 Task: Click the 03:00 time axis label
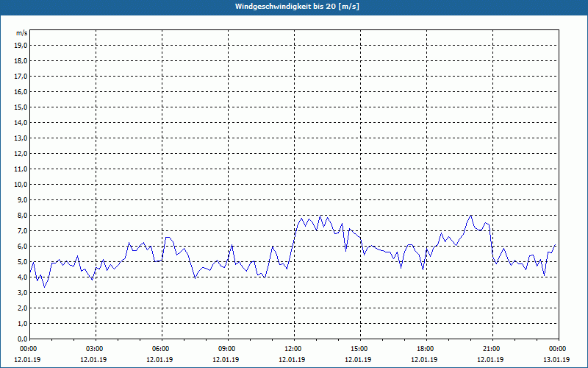[x=96, y=349]
